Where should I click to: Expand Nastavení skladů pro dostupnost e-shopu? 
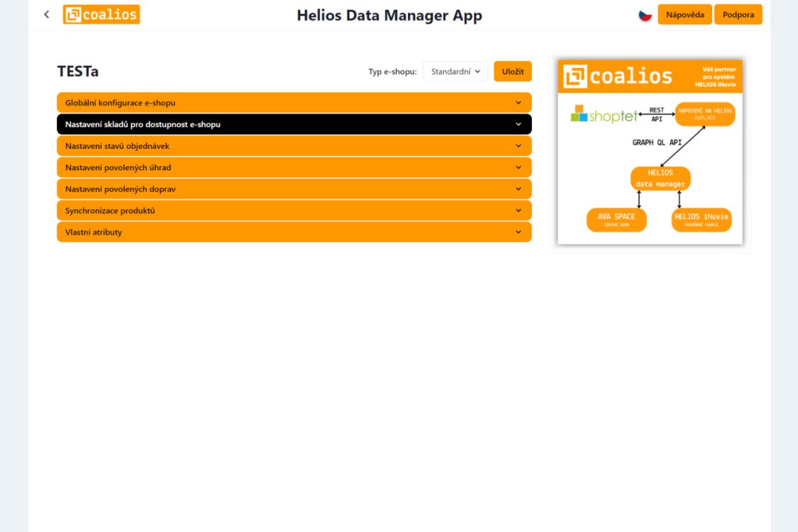[294, 124]
